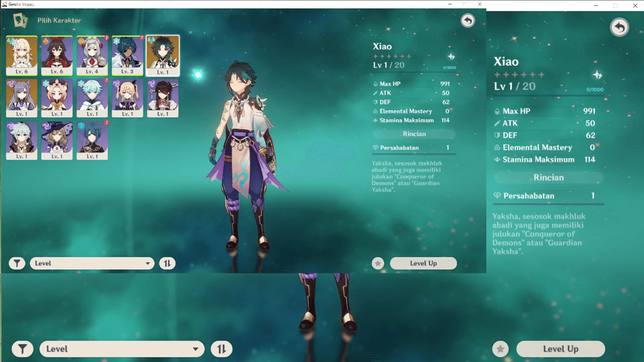Click the filter funnel icon in the inner window

17,264
